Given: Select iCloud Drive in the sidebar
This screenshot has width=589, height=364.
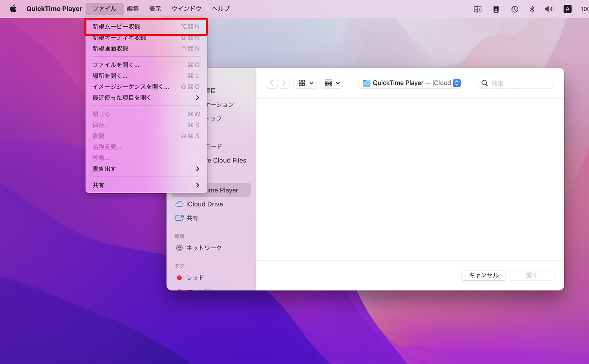Looking at the screenshot, I should (211, 204).
